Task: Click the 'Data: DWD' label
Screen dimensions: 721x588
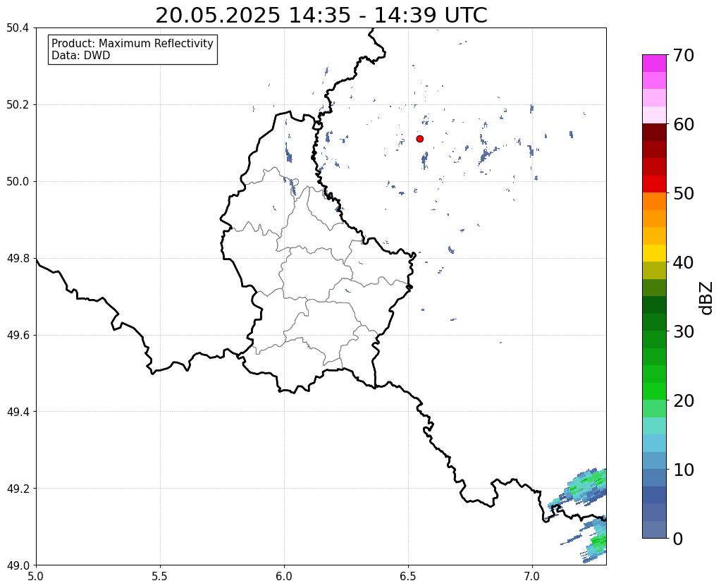Action: pyautogui.click(x=81, y=56)
